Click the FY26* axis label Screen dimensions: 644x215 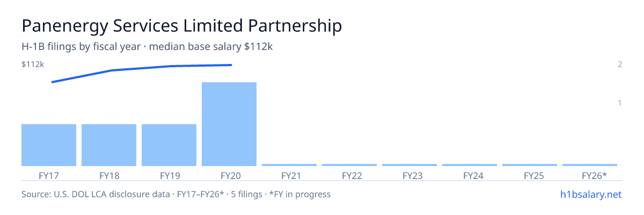pos(595,175)
